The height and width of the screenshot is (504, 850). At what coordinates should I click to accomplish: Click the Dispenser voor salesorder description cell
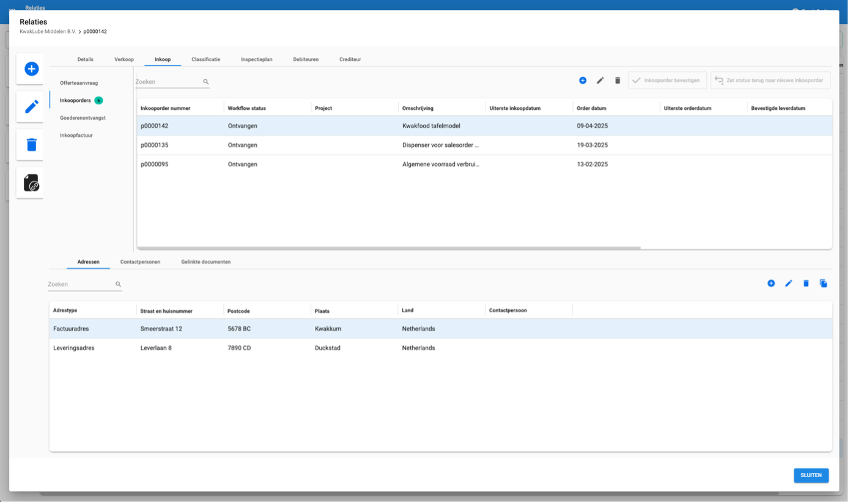441,145
